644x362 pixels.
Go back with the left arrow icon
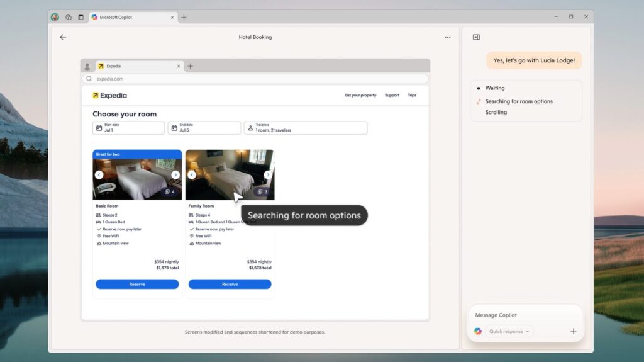tap(63, 37)
